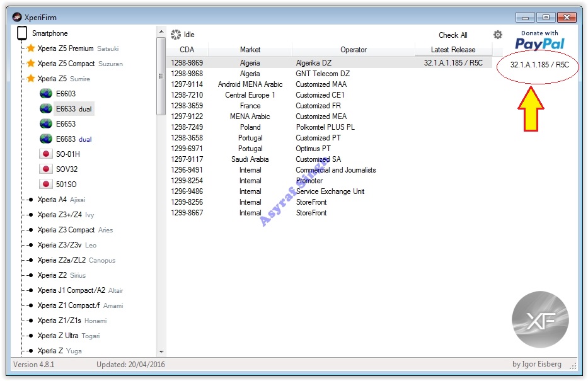588x381 pixels.
Task: Click the globe icon beside E6653
Action: pyautogui.click(x=46, y=123)
